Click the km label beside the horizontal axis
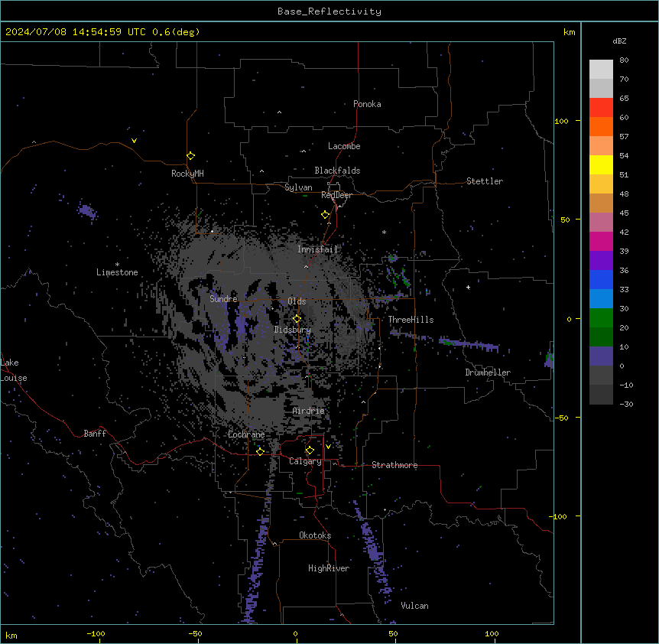The height and width of the screenshot is (644, 659). [11, 636]
